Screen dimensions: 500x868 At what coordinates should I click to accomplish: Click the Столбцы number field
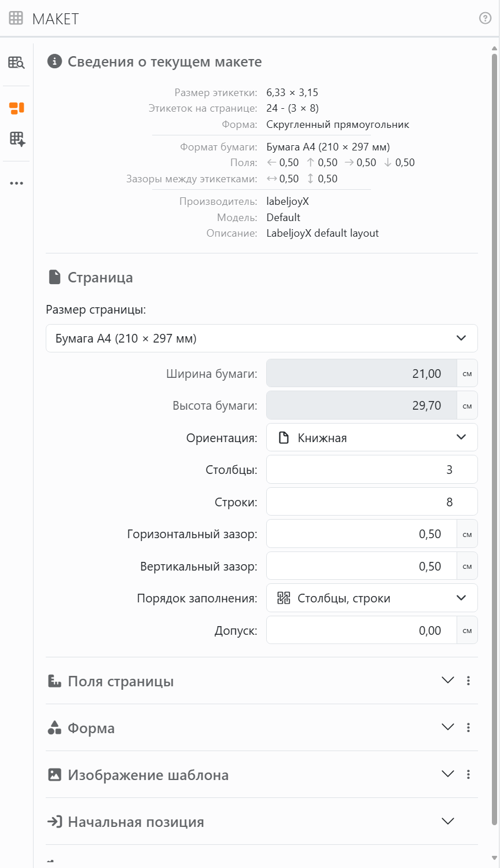coord(372,470)
